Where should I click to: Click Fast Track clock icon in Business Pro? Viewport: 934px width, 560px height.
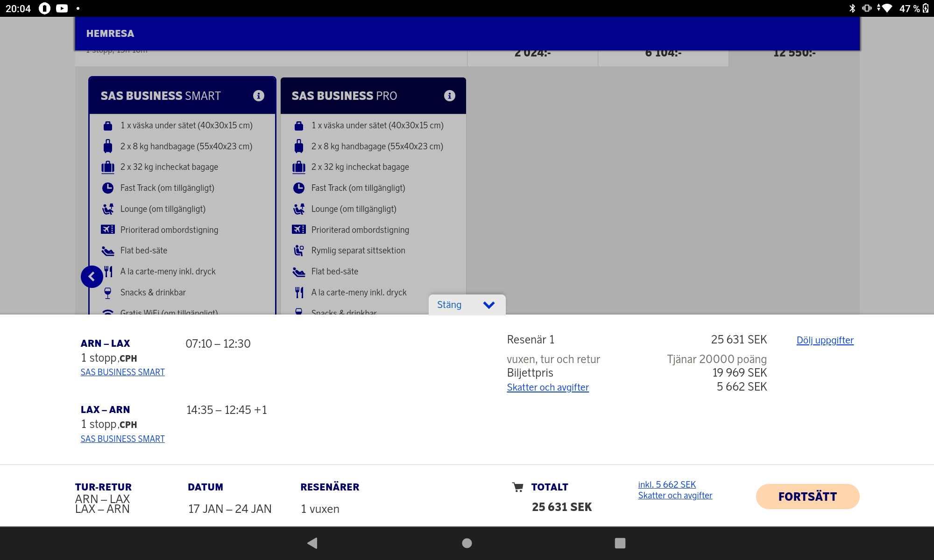click(x=299, y=188)
